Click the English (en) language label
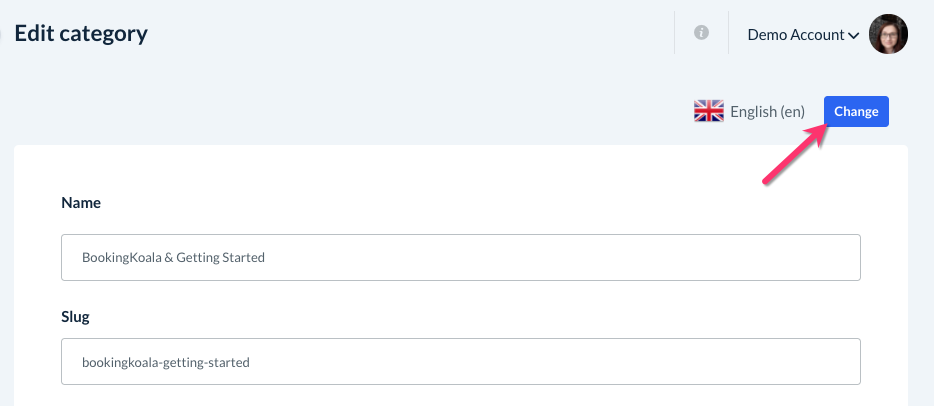The width and height of the screenshot is (934, 406). 767,111
